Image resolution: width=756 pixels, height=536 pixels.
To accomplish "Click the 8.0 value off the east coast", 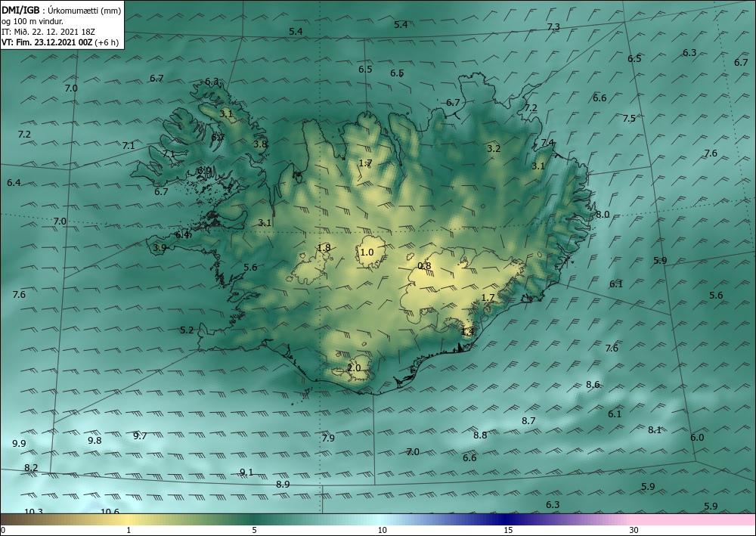I will [x=603, y=215].
